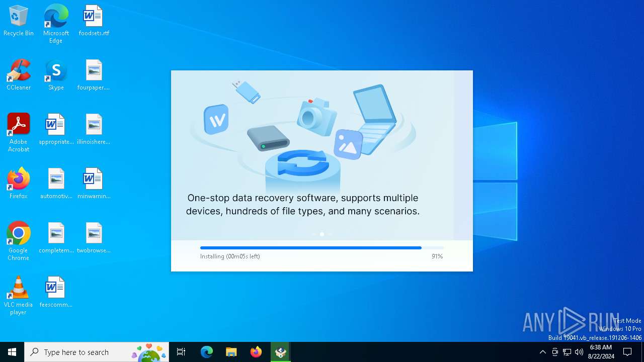Select the feescomm... Word document
This screenshot has height=362, width=644.
click(56, 293)
